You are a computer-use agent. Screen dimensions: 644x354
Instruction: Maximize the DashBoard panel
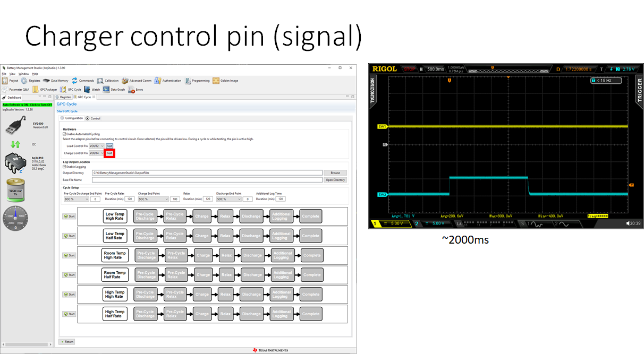(x=49, y=97)
